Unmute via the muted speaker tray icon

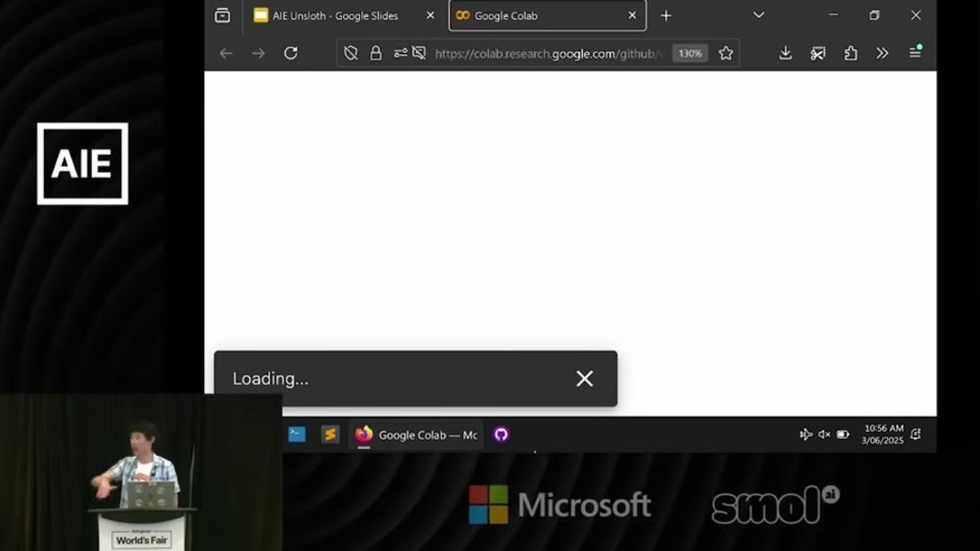point(825,434)
